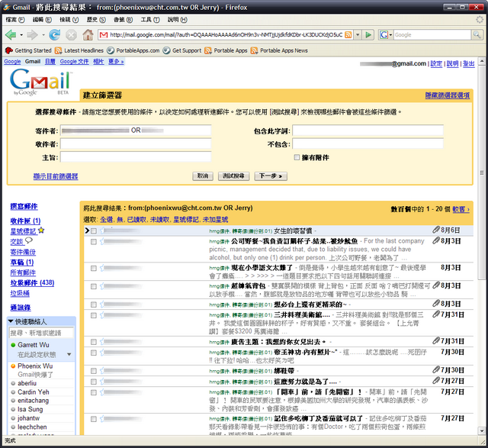Screen dimensions: 488x448
Task: Click the 下一步 » button
Action: coord(271,176)
